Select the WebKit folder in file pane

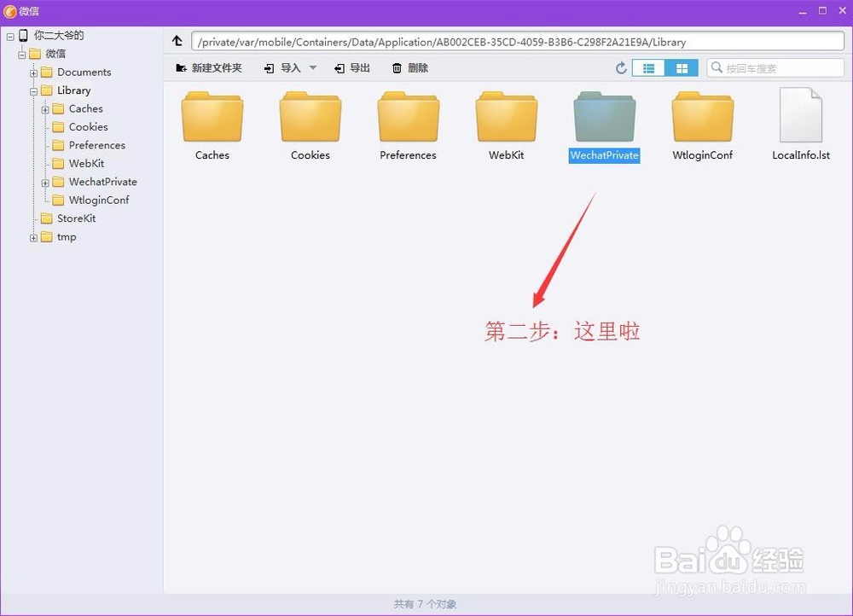pyautogui.click(x=507, y=126)
